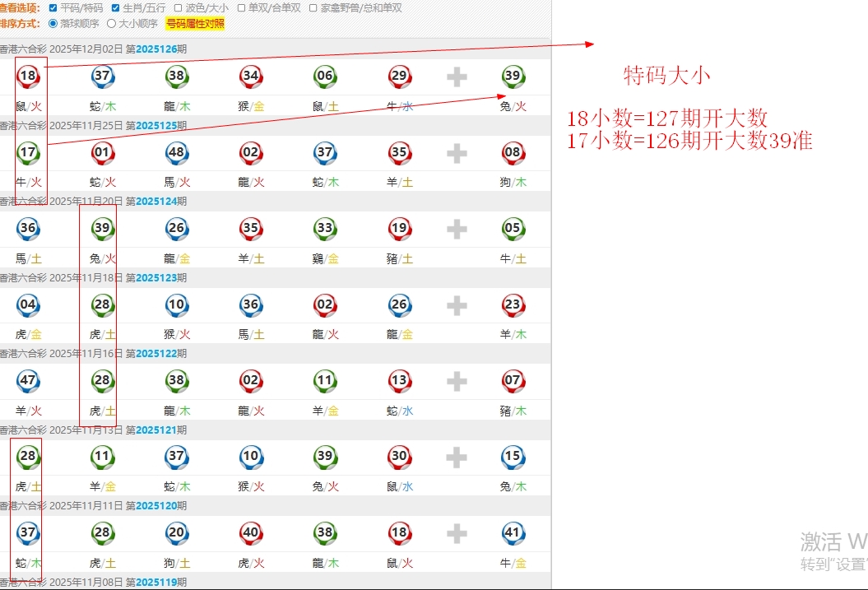This screenshot has width=868, height=590.
Task: Enable the 单双/合单双 checkbox
Action: [x=241, y=8]
